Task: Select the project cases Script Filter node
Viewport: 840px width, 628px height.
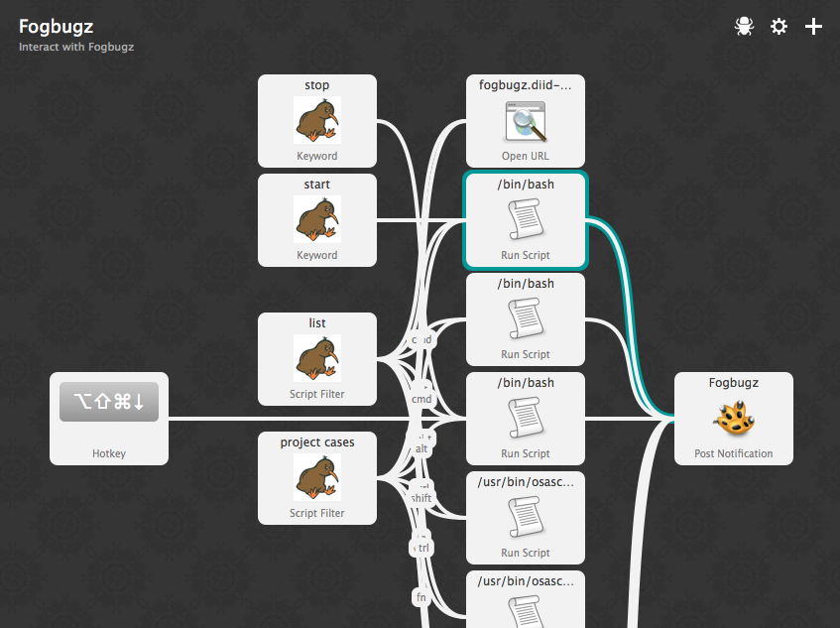Action: (x=317, y=478)
